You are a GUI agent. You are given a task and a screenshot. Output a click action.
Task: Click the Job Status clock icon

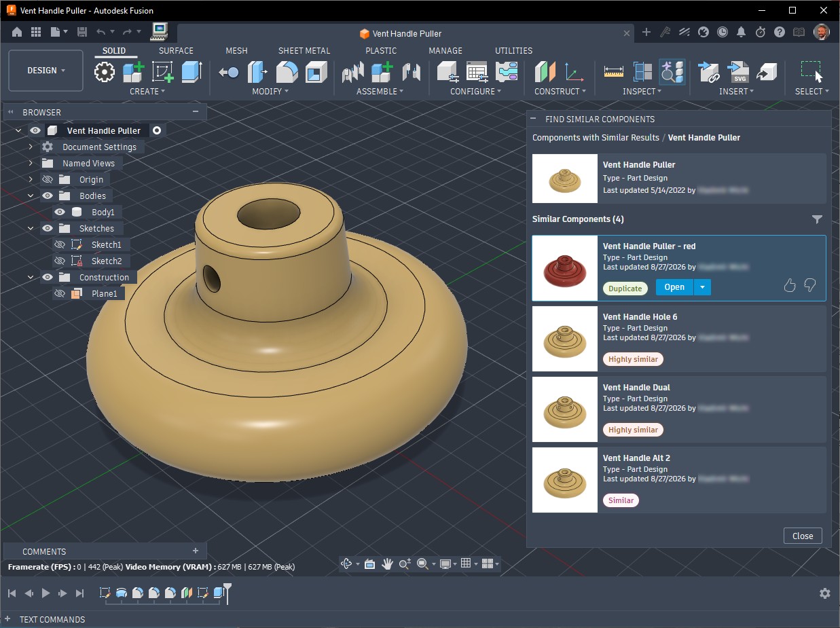[x=723, y=32]
